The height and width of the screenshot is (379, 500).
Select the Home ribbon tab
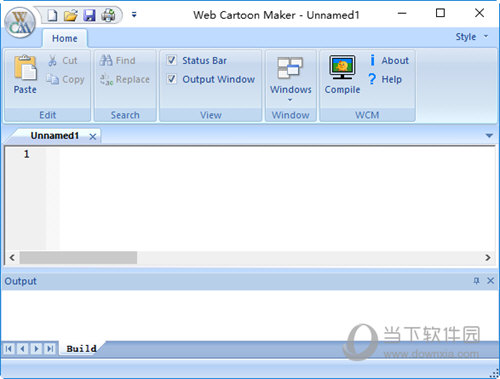point(65,38)
